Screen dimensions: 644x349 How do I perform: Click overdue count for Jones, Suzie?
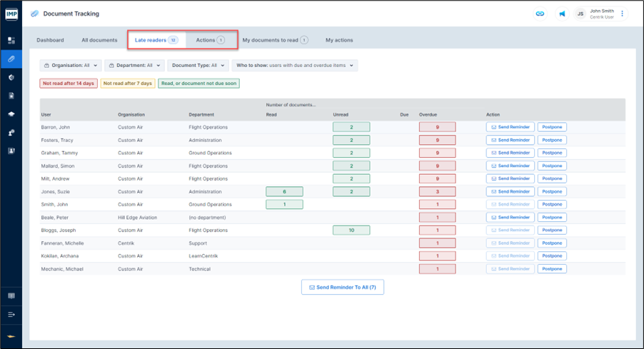pos(437,191)
